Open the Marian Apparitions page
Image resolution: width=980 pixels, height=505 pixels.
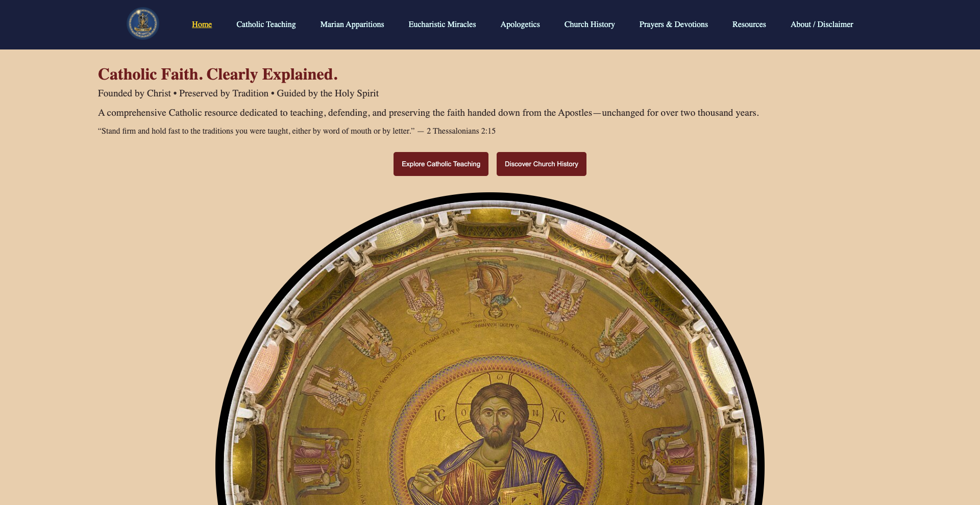[352, 24]
